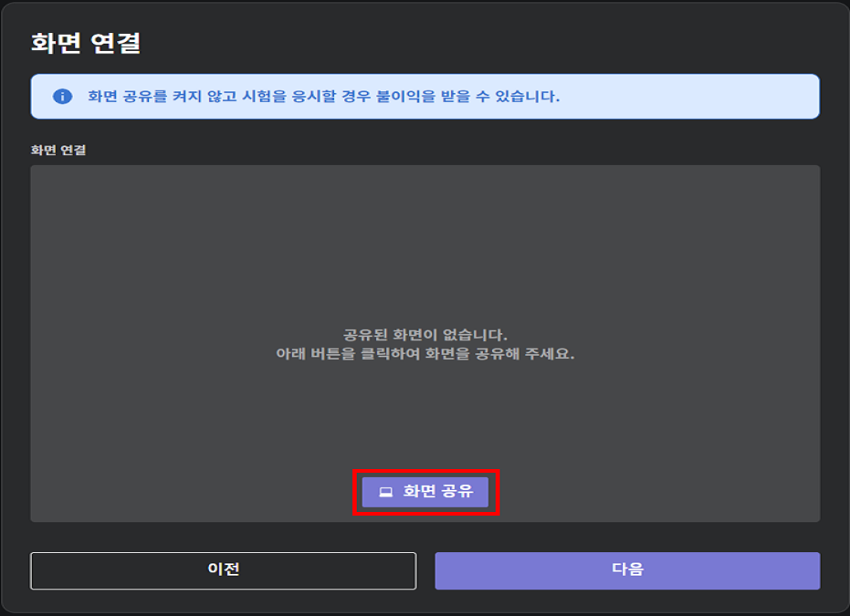Go back with the 이전 button
This screenshot has height=616, width=850.
[223, 570]
